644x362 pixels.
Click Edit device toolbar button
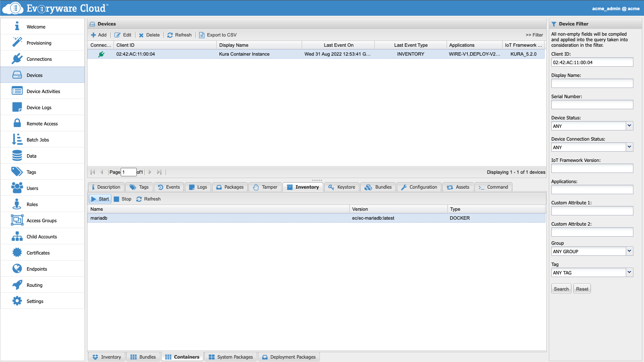[123, 35]
